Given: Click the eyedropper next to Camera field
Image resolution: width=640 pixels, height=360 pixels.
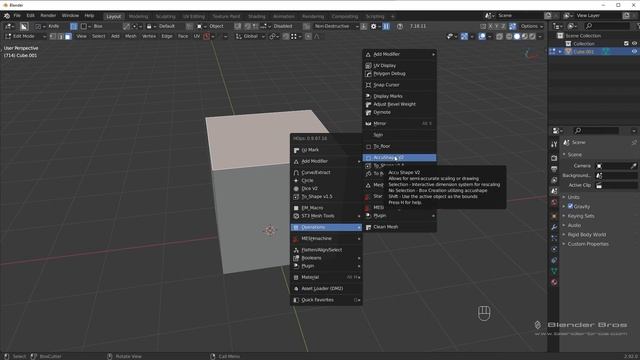Looking at the screenshot, I should click(x=633, y=166).
